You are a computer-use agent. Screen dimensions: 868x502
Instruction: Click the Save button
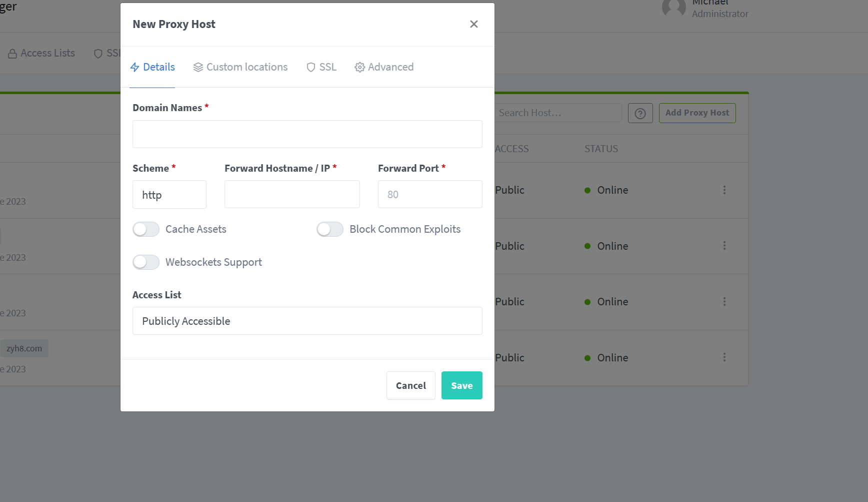pyautogui.click(x=462, y=385)
